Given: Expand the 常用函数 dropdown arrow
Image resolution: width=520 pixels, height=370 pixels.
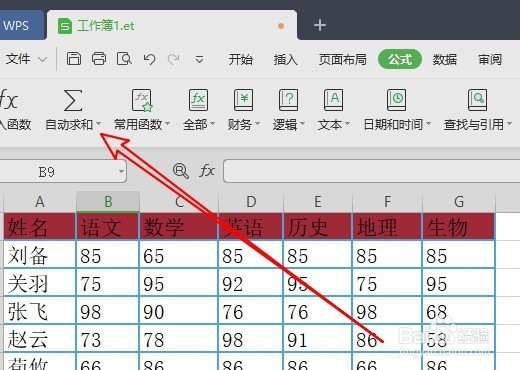Looking at the screenshot, I should (x=167, y=124).
